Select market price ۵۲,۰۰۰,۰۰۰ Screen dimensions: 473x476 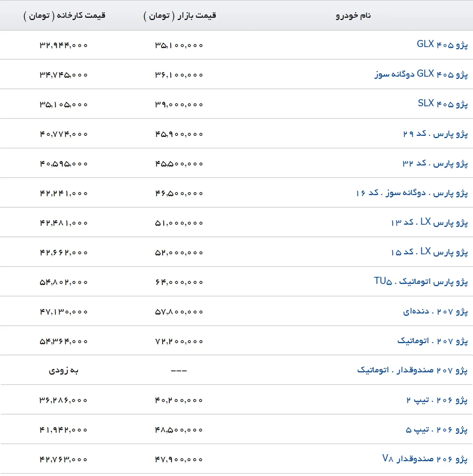[179, 253]
